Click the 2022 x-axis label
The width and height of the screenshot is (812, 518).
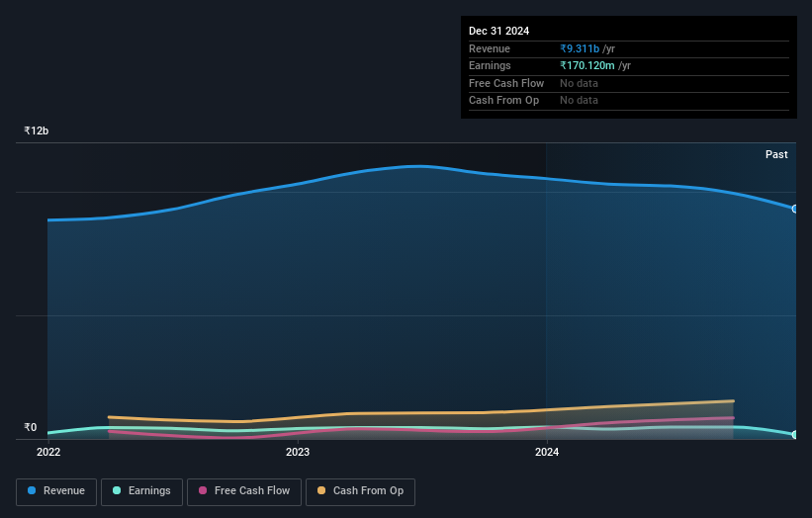48,453
